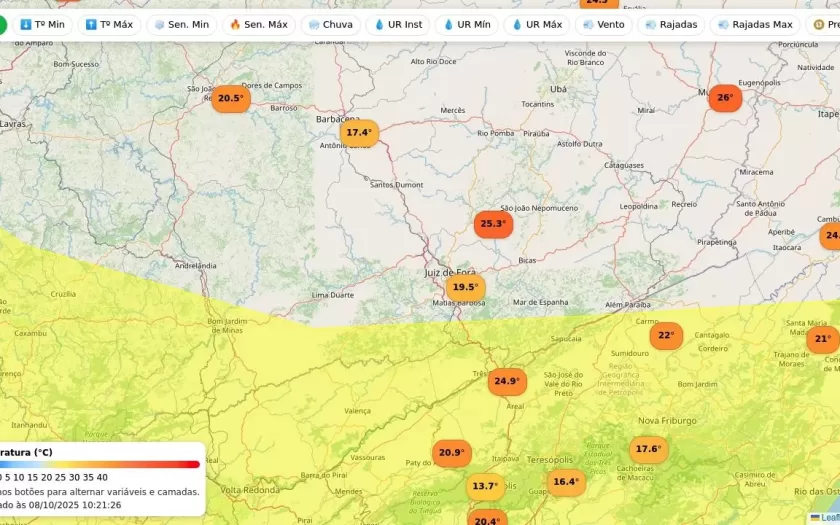The image size is (840, 525).
Task: Show the Vento wind layer
Action: point(603,24)
